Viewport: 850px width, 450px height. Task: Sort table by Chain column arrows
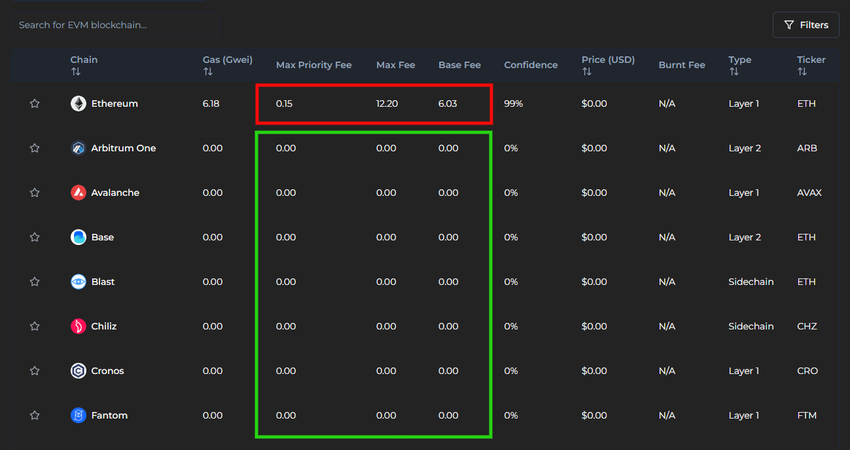coord(75,72)
